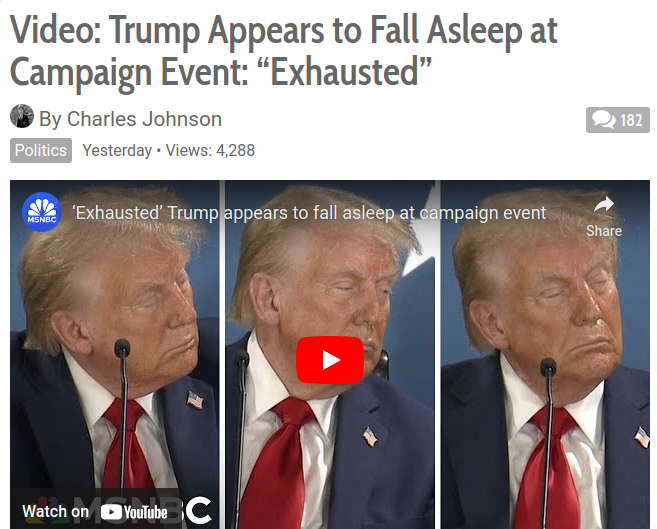This screenshot has height=529, width=657.
Task: Click the Yesterday post date text
Action: (117, 150)
